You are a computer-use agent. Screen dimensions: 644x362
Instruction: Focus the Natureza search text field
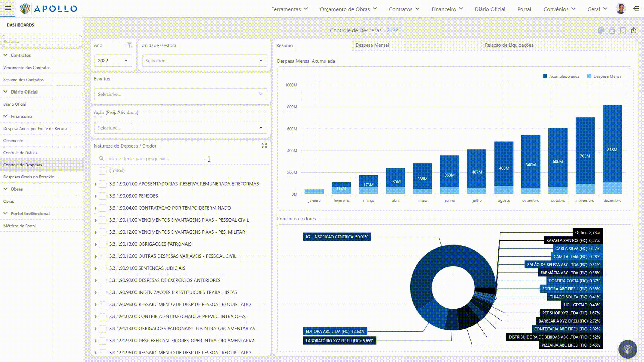coord(187,158)
